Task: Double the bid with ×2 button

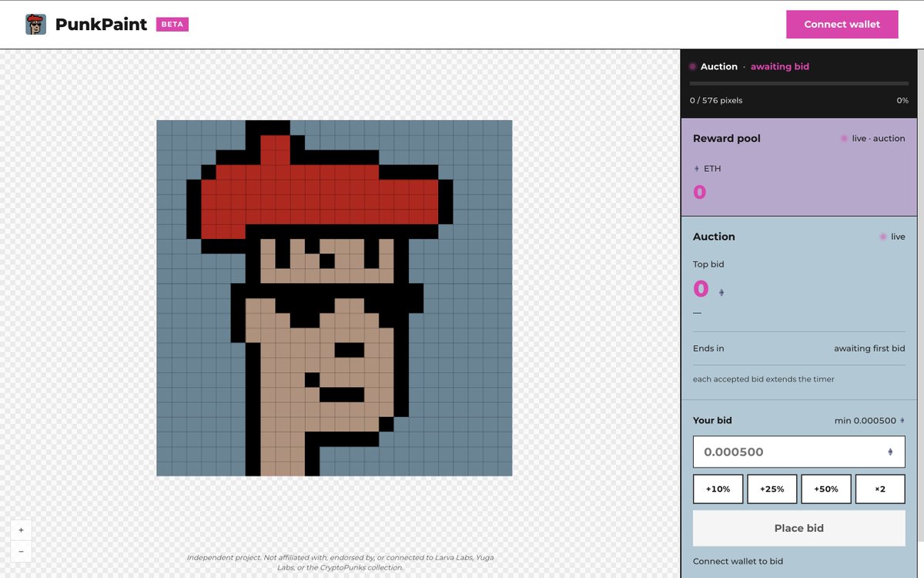Action: (880, 489)
